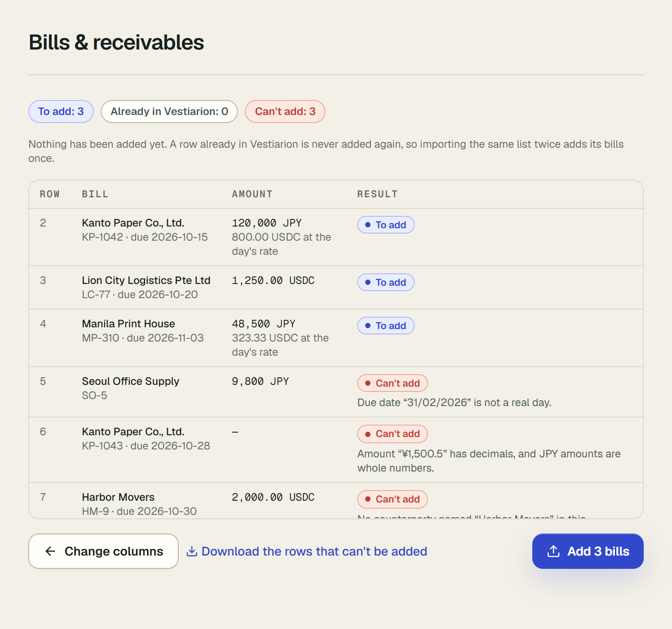Screen dimensions: 672x629
Task: Click the 'To add' badge for Lion City Logistics
Action: tap(386, 282)
